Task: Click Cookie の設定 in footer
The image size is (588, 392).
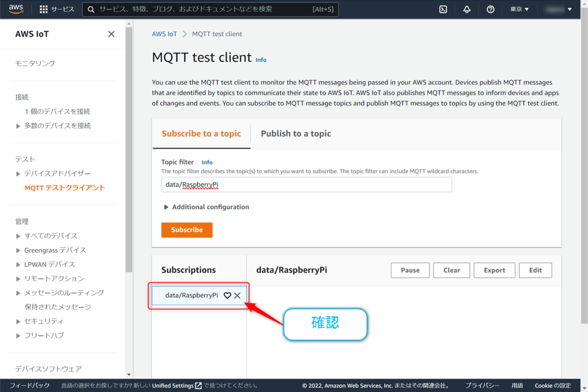Action: [x=553, y=386]
